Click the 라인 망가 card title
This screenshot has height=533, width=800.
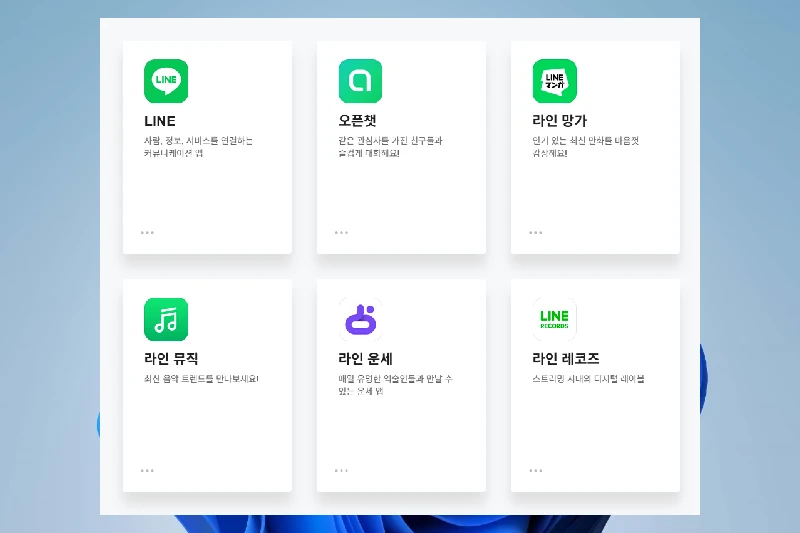point(559,120)
